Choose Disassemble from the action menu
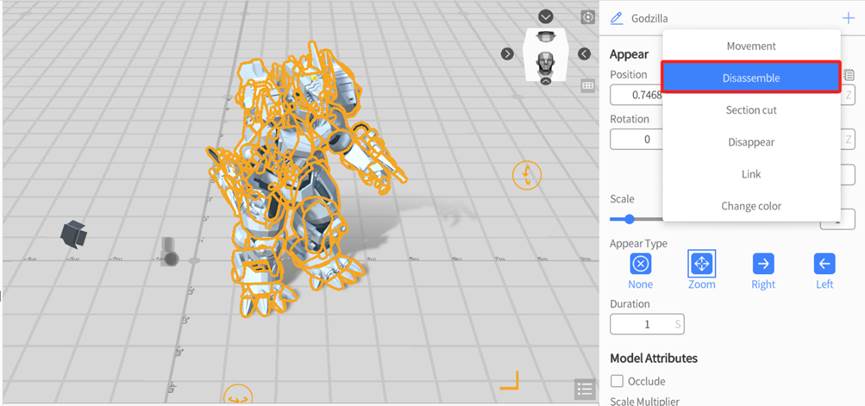 751,78
